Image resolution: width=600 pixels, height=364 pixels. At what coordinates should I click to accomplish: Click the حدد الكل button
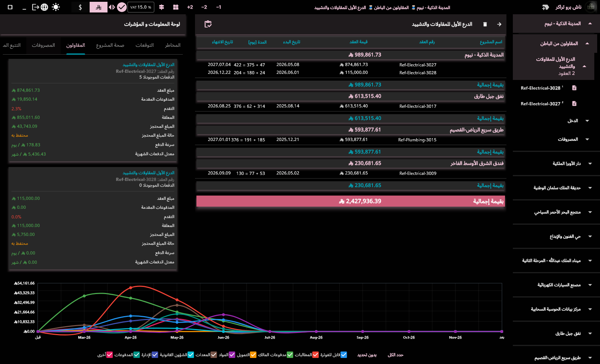tap(395, 355)
